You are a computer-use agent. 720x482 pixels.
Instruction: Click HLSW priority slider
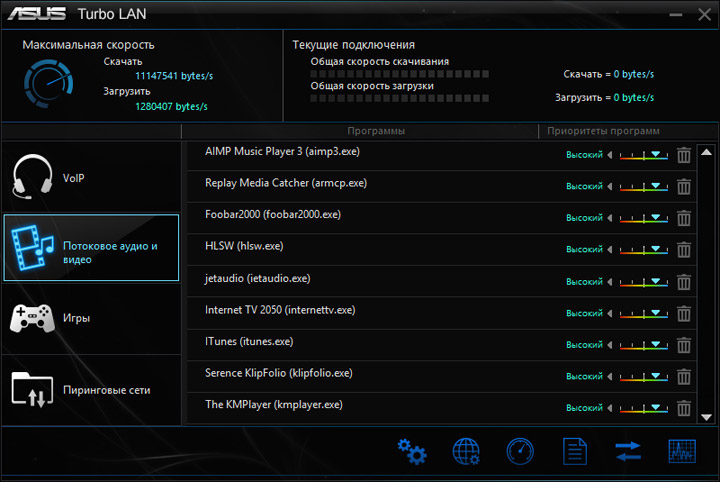tap(644, 250)
